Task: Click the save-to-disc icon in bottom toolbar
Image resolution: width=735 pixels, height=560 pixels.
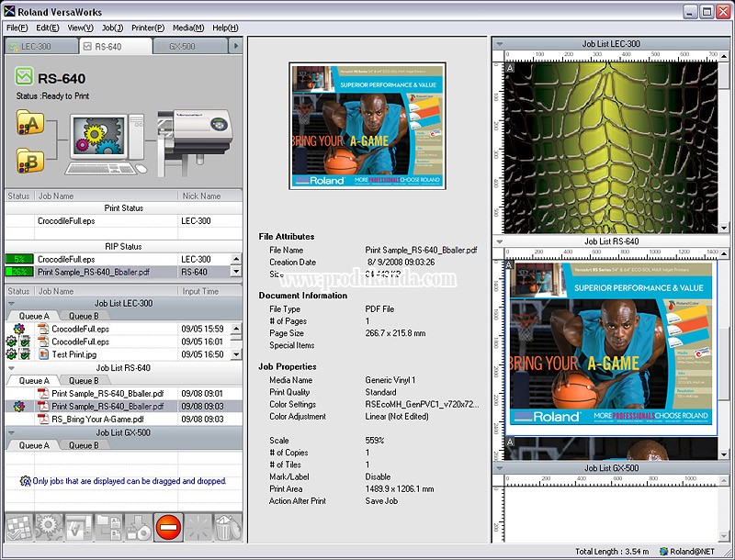Action: [x=138, y=529]
